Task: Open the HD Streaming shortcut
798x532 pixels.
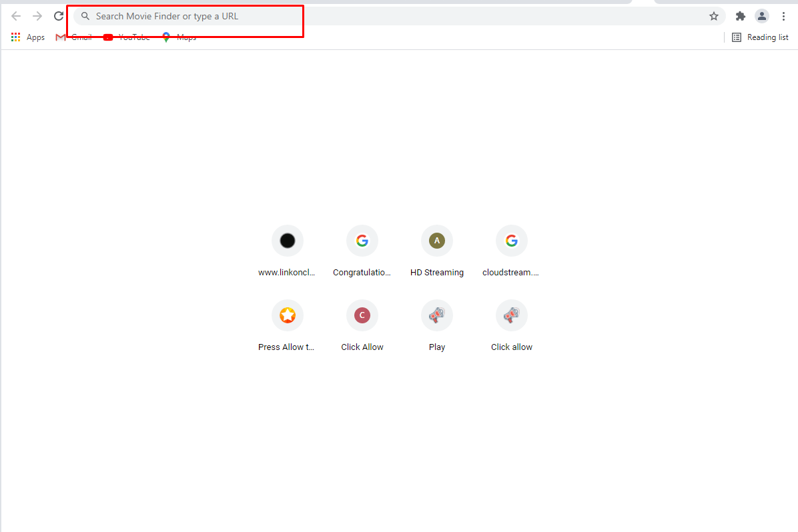Action: [x=436, y=250]
